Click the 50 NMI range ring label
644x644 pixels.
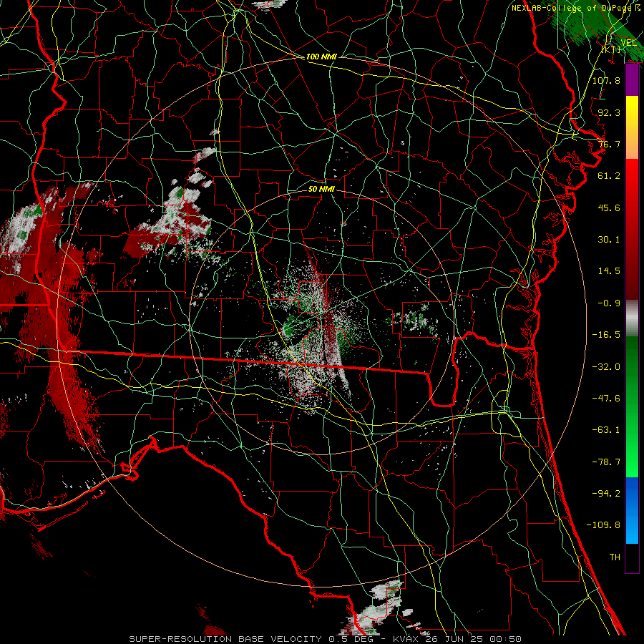pyautogui.click(x=321, y=189)
